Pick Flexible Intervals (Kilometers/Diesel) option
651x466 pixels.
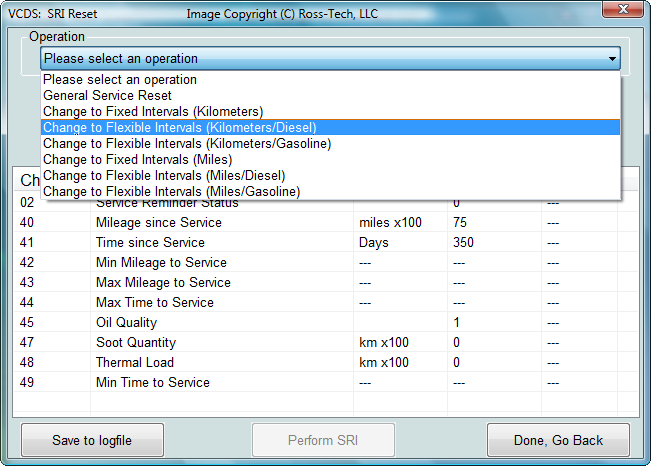(180, 127)
